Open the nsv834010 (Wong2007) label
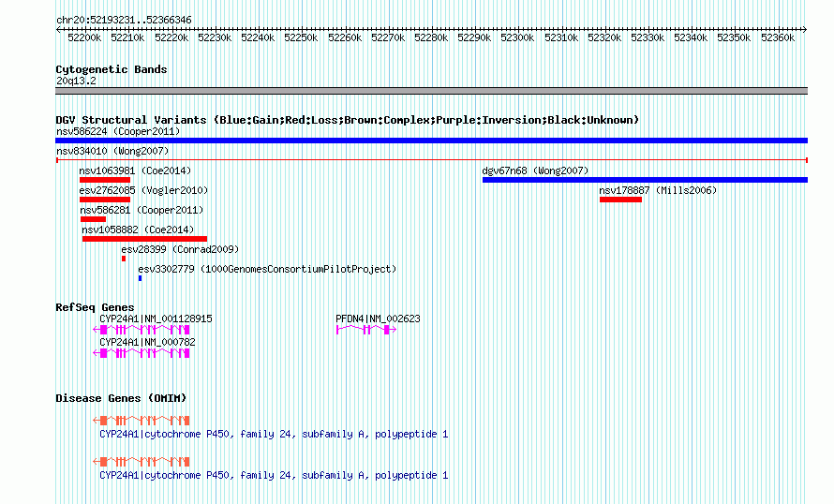 (x=112, y=151)
